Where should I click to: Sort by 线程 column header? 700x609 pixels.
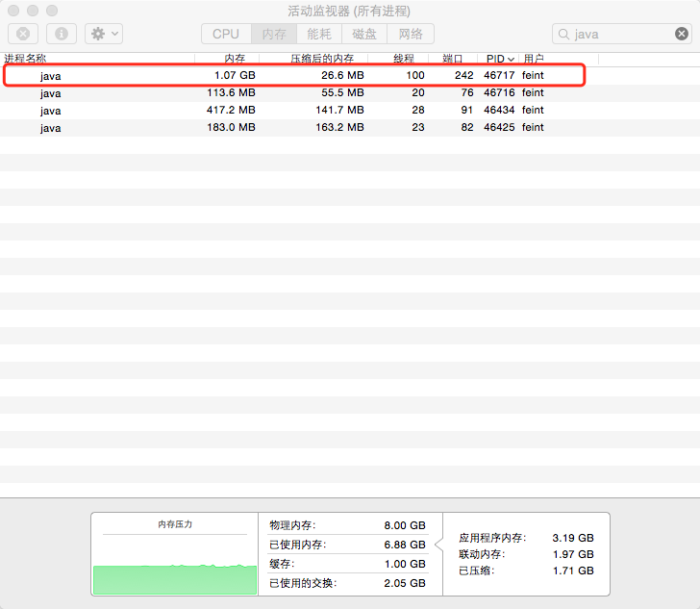pos(398,59)
